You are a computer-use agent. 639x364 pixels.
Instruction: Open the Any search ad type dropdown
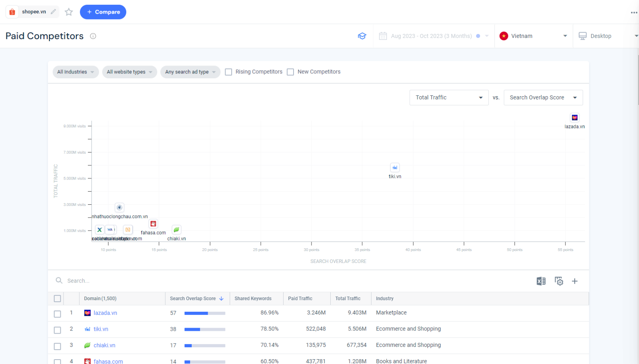pos(190,72)
